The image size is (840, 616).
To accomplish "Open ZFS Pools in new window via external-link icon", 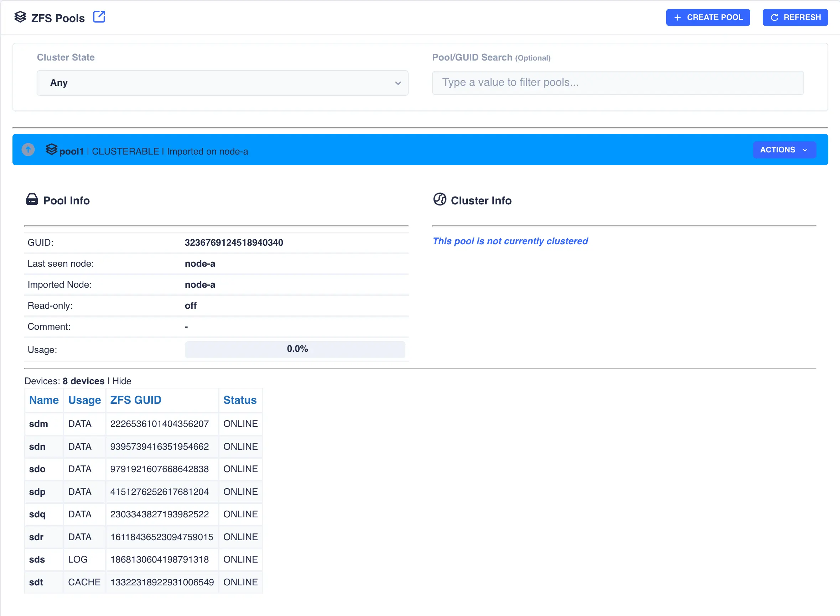I will coord(98,17).
